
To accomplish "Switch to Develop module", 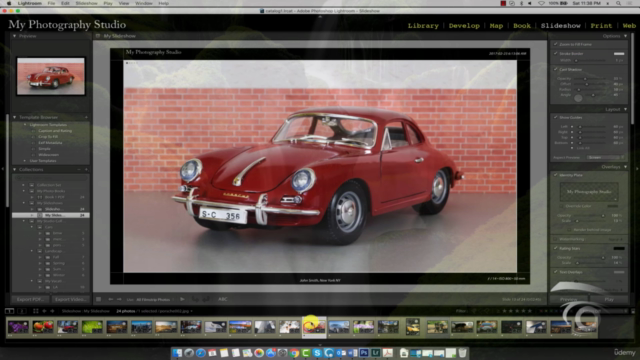I will pyautogui.click(x=464, y=25).
